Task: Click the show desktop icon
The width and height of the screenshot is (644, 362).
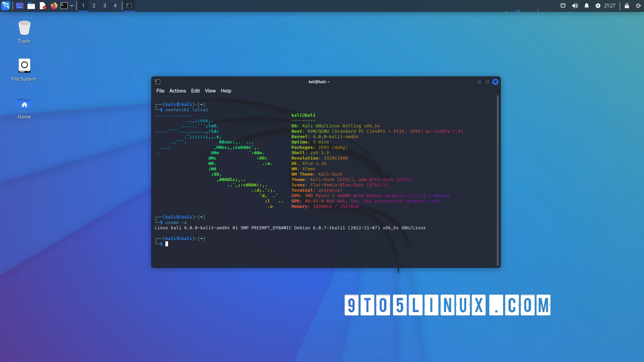Action: [x=19, y=6]
